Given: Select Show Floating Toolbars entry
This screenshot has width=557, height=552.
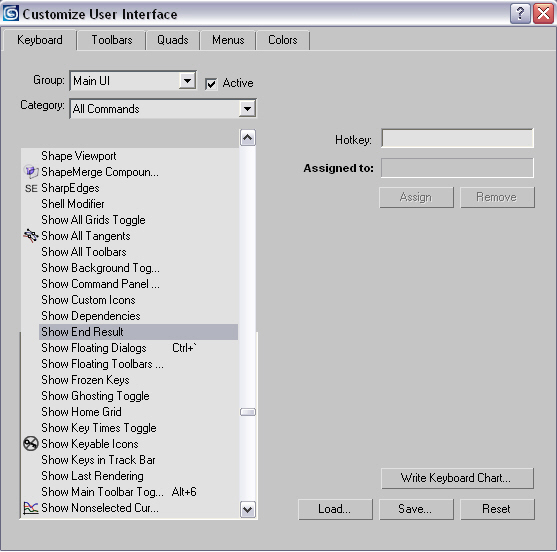Looking at the screenshot, I should (102, 364).
